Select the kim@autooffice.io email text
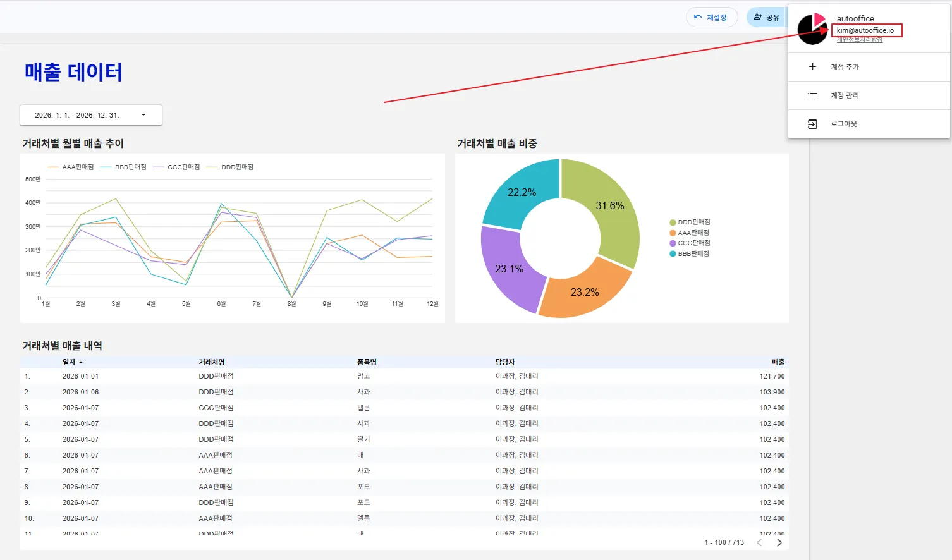The width and height of the screenshot is (952, 560). 865,30
